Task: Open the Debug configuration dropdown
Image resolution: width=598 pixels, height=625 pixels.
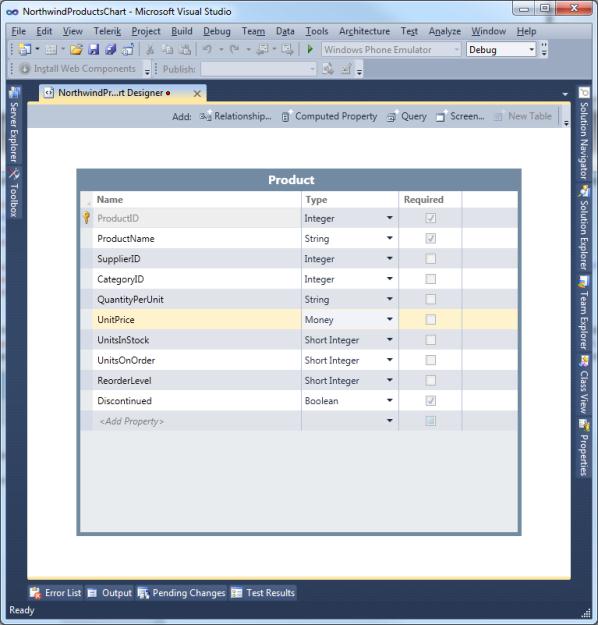Action: coord(501,49)
